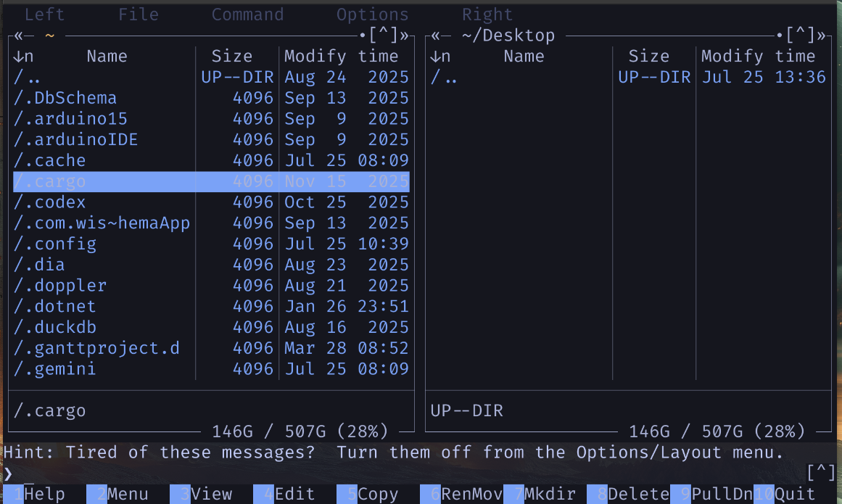Image resolution: width=842 pixels, height=504 pixels.
Task: Open the Options menu
Action: (x=373, y=15)
